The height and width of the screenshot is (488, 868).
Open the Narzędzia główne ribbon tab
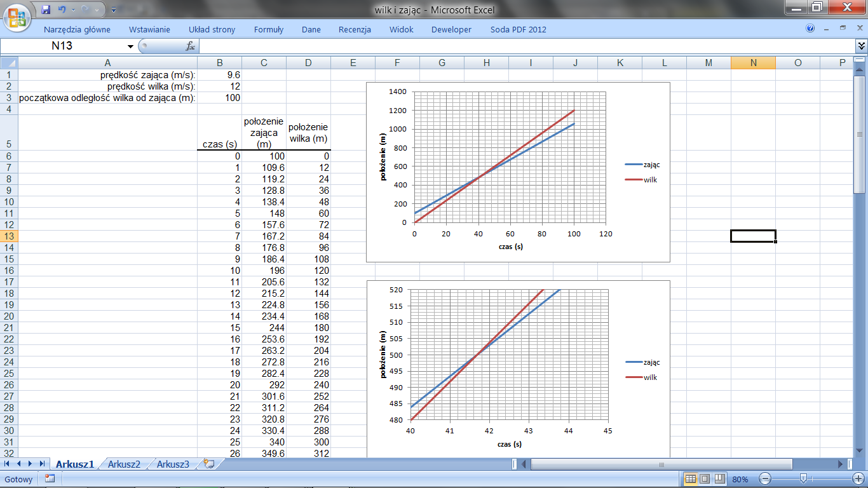coord(77,29)
